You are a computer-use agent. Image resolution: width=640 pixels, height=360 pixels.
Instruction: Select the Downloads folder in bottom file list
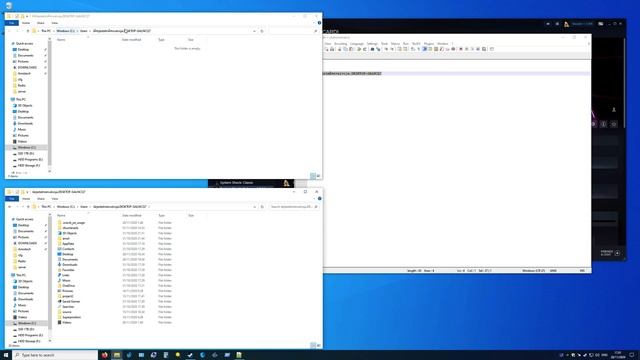coord(69,265)
